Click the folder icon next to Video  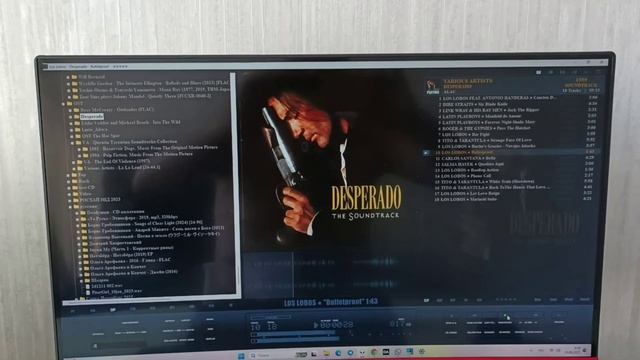(76, 194)
